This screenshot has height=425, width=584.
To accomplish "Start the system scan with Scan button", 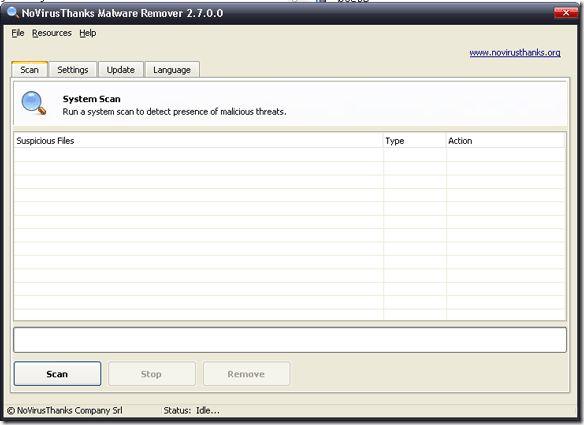I will [x=57, y=374].
